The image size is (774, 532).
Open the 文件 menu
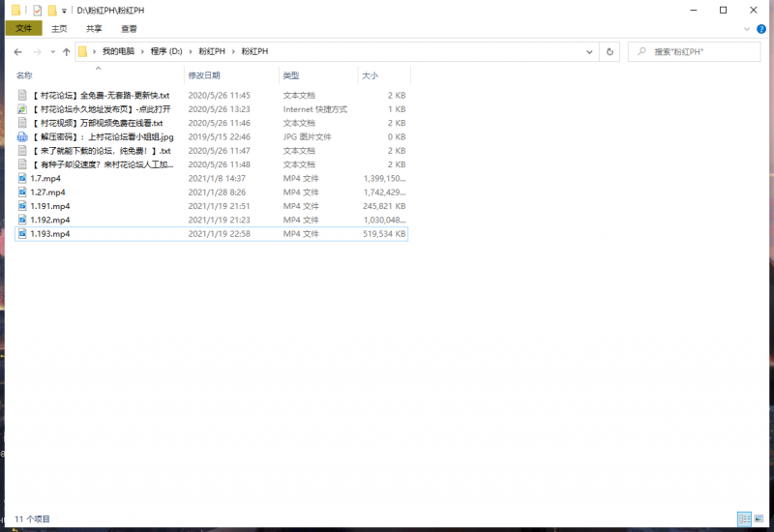[23, 29]
